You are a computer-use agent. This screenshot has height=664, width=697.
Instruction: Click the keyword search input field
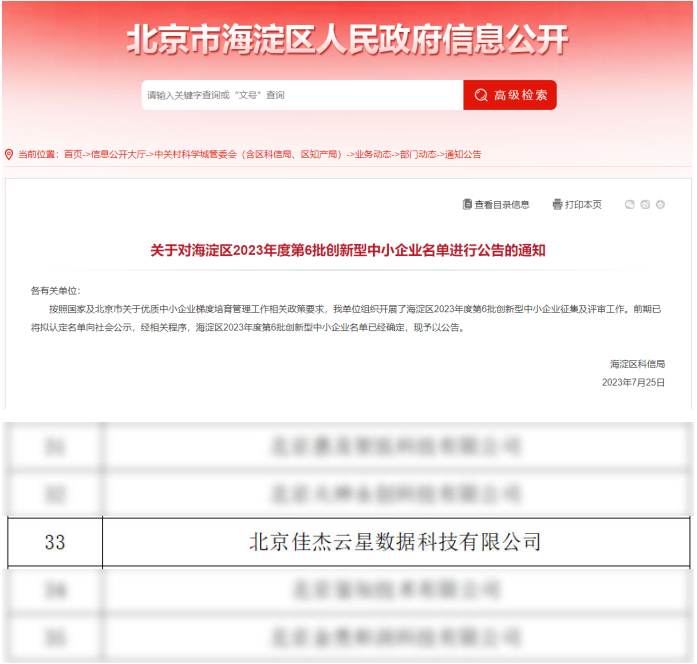pyautogui.click(x=302, y=95)
